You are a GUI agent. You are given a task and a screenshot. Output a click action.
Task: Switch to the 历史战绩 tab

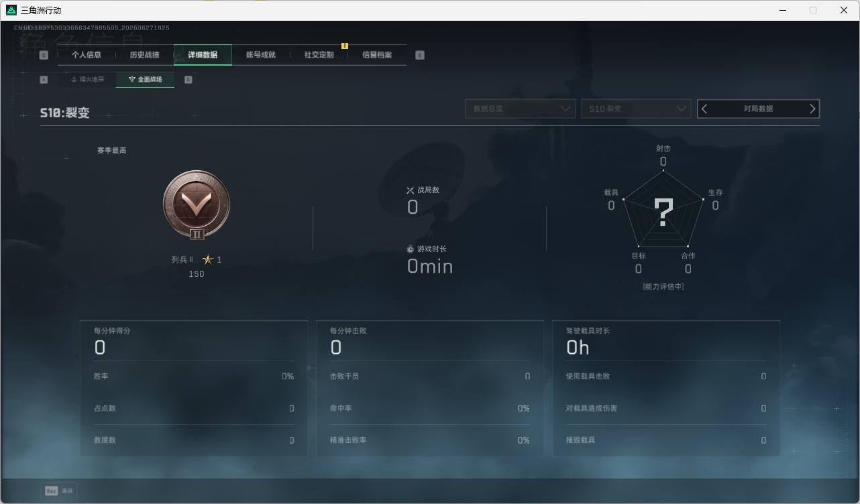(x=145, y=55)
